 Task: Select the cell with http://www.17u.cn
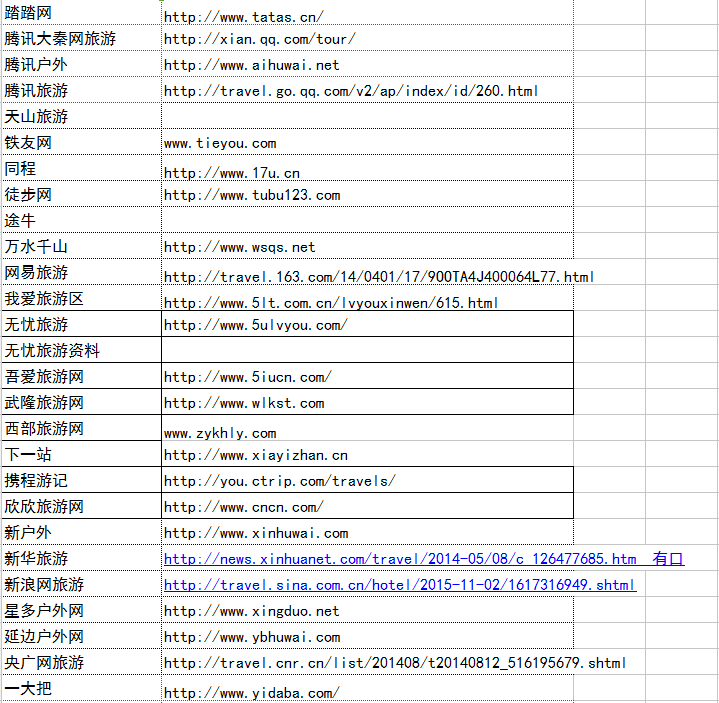367,168
